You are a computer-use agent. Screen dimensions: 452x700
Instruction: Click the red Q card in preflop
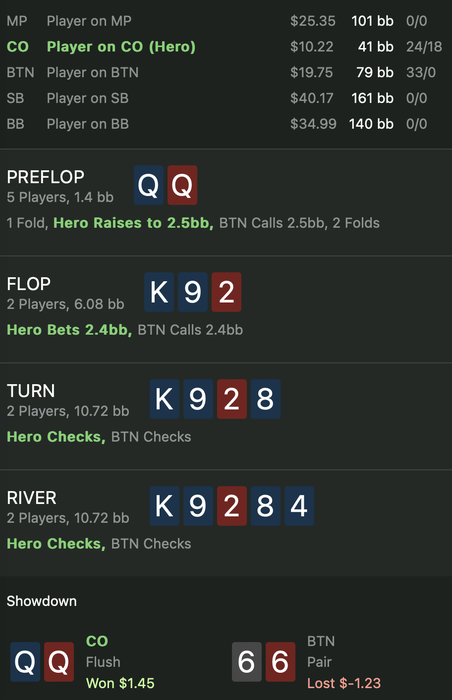point(182,185)
